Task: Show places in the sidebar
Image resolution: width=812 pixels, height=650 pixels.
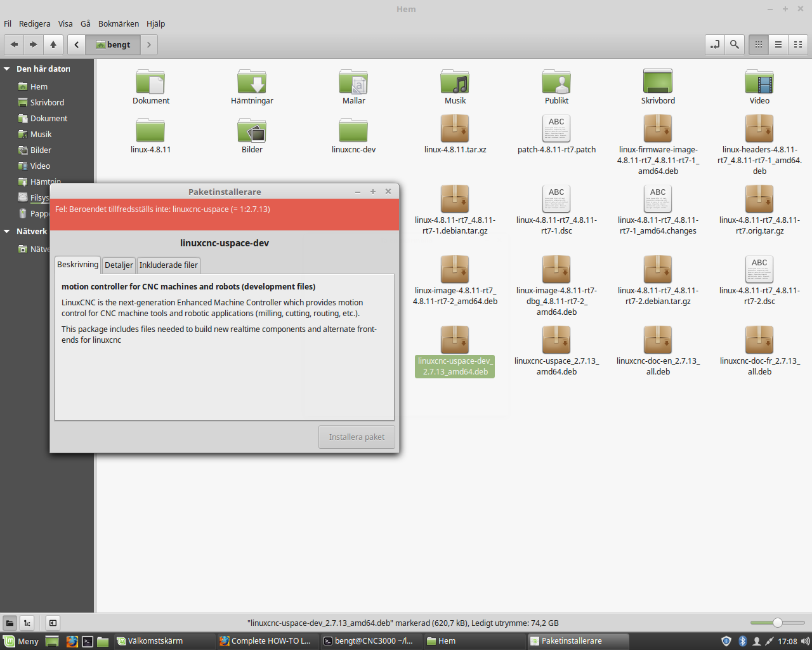Action: point(10,623)
